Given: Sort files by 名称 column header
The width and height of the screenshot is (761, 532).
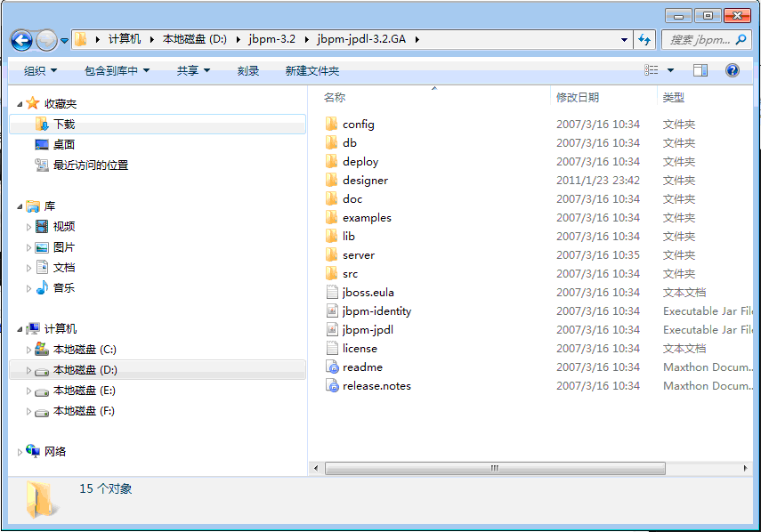Looking at the screenshot, I should tap(335, 98).
